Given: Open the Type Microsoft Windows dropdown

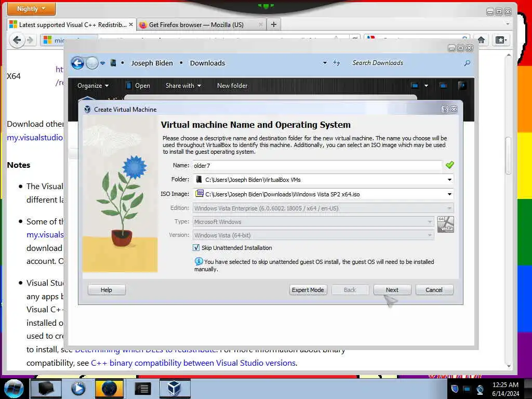Looking at the screenshot, I should [x=313, y=221].
